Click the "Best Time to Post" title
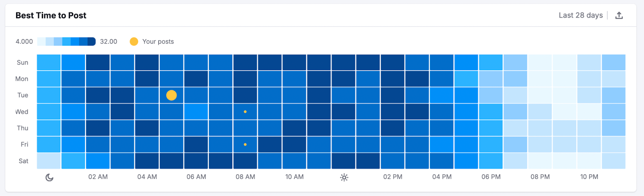 pos(51,15)
